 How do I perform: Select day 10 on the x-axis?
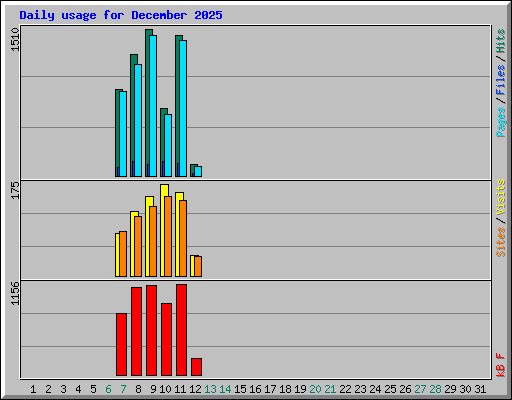point(165,389)
